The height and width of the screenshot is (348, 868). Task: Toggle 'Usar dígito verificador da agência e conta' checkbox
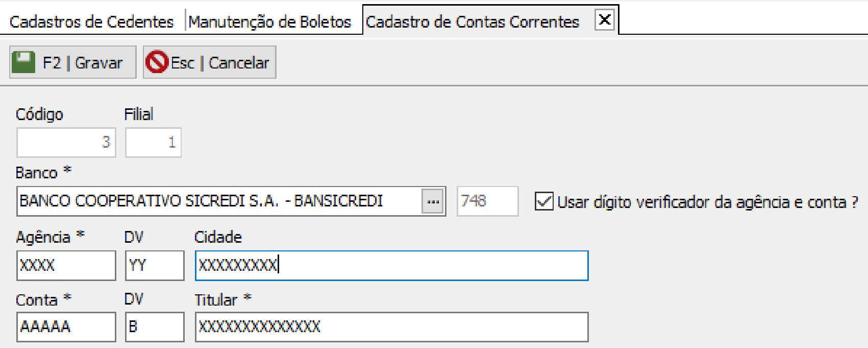pos(544,201)
